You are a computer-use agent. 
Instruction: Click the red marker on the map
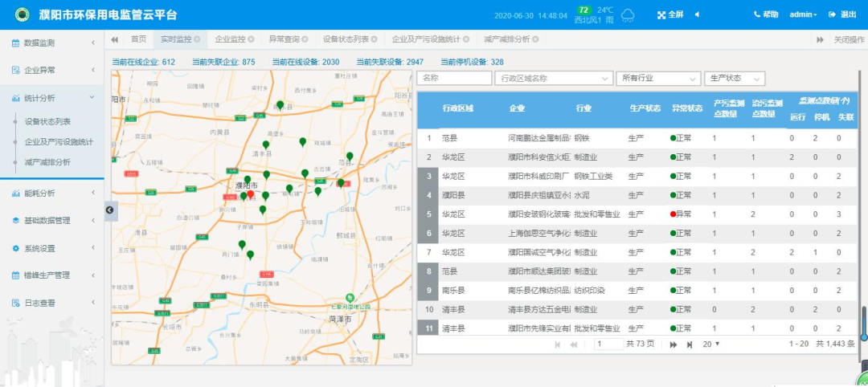pos(250,194)
